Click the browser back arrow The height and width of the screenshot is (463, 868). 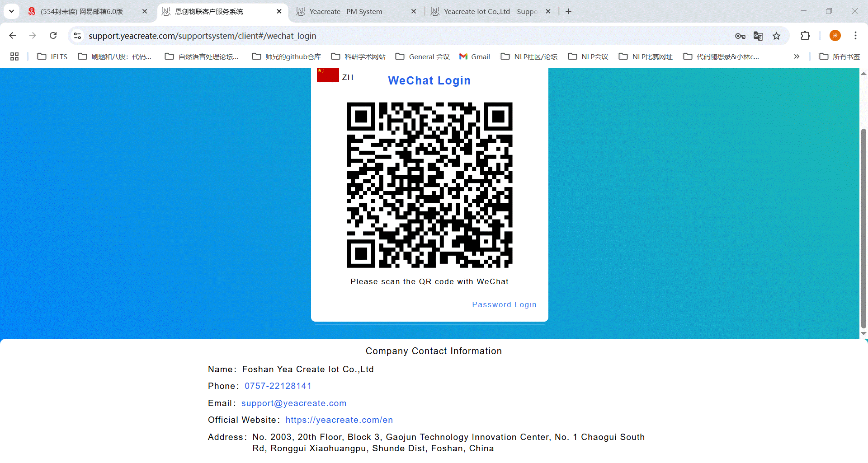tap(13, 36)
